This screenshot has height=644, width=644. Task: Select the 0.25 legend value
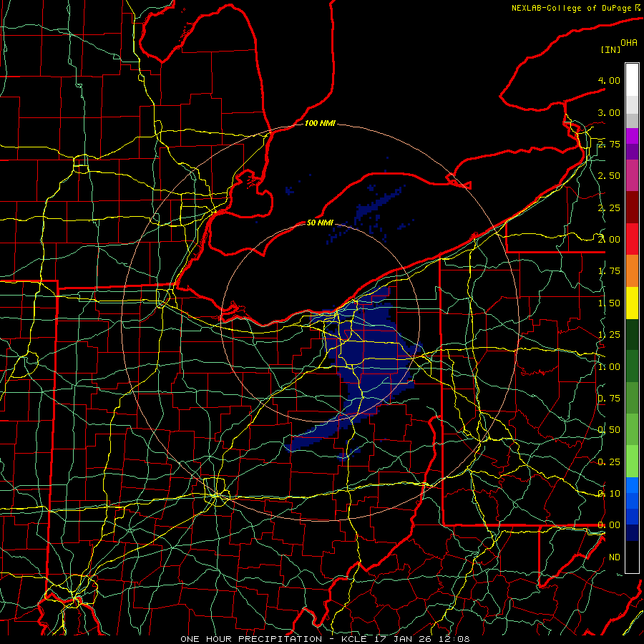pyautogui.click(x=609, y=462)
